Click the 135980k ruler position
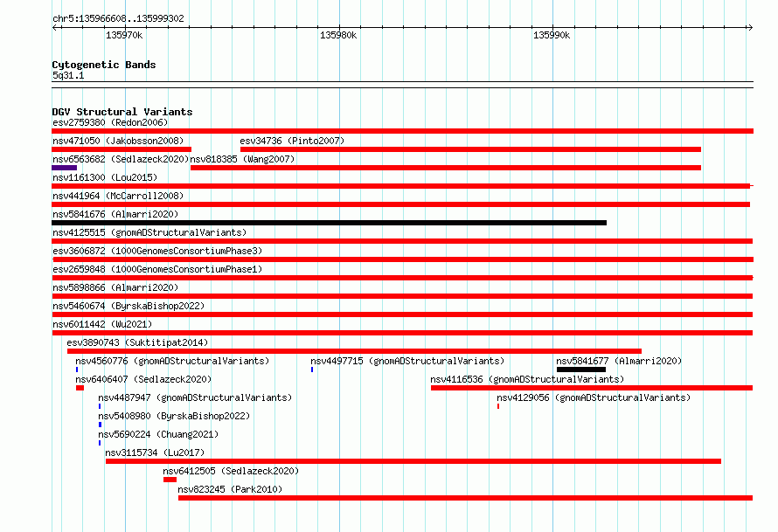The height and width of the screenshot is (532, 778). (x=338, y=35)
